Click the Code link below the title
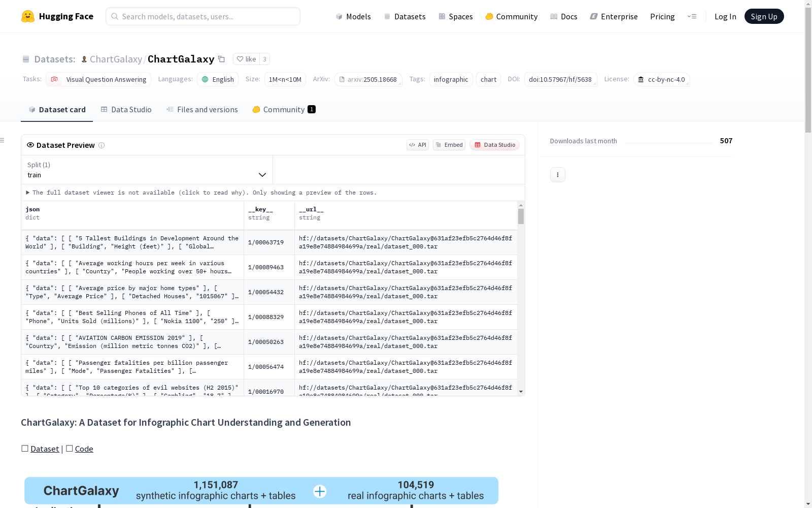This screenshot has height=508, width=812. point(84,449)
